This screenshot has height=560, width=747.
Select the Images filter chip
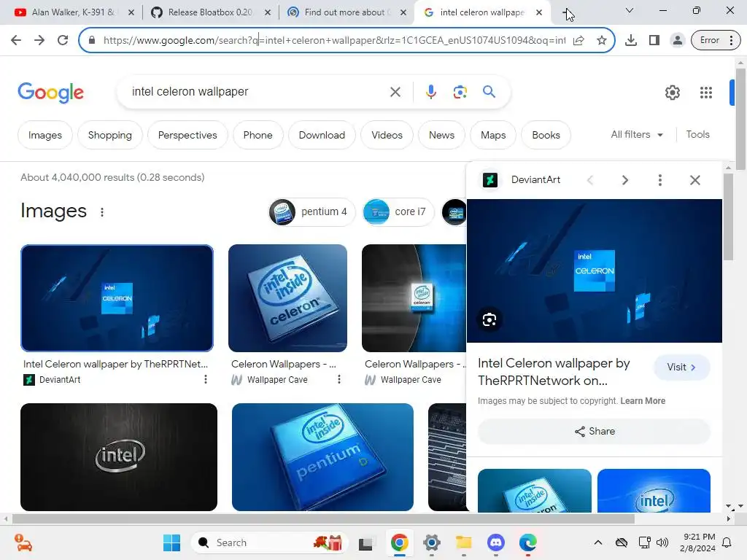coord(44,135)
